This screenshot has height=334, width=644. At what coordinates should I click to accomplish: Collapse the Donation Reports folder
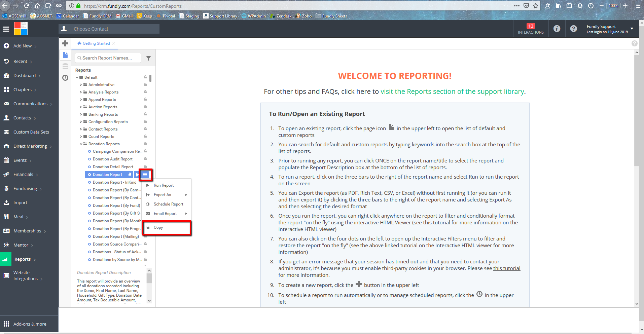click(x=81, y=144)
